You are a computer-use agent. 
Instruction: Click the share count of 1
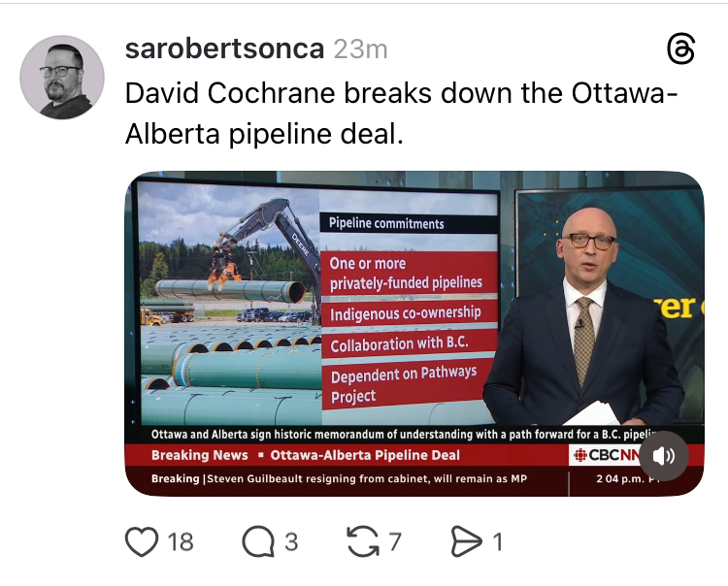click(498, 542)
